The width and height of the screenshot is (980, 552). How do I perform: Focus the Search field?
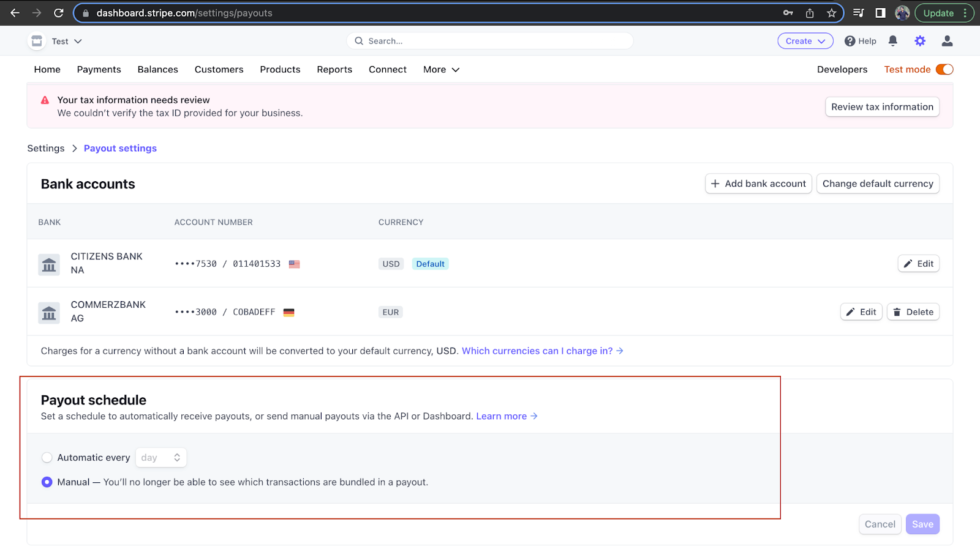click(490, 41)
